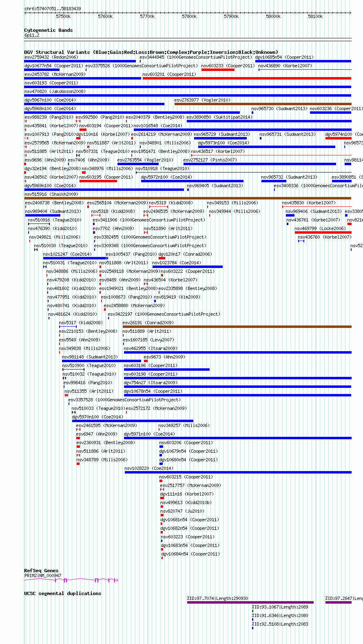
Task: Open the nsv436890 (Korbel2007) variant
Action: [x=285, y=66]
